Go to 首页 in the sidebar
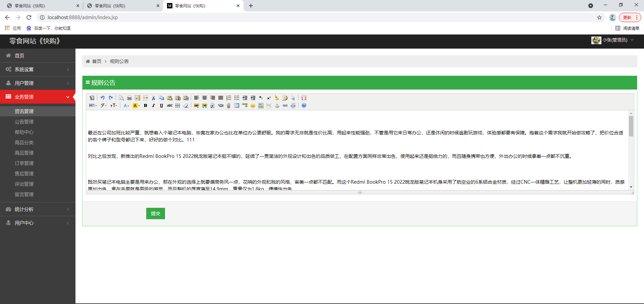This screenshot has width=644, height=304. [38, 56]
